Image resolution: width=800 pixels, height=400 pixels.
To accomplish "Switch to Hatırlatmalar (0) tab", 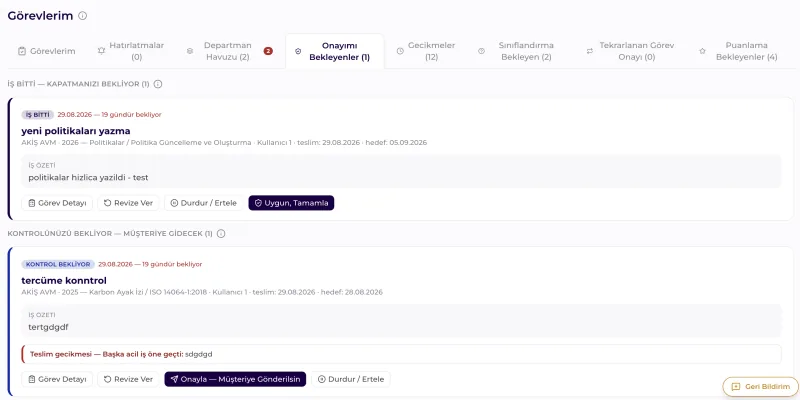I will click(131, 51).
